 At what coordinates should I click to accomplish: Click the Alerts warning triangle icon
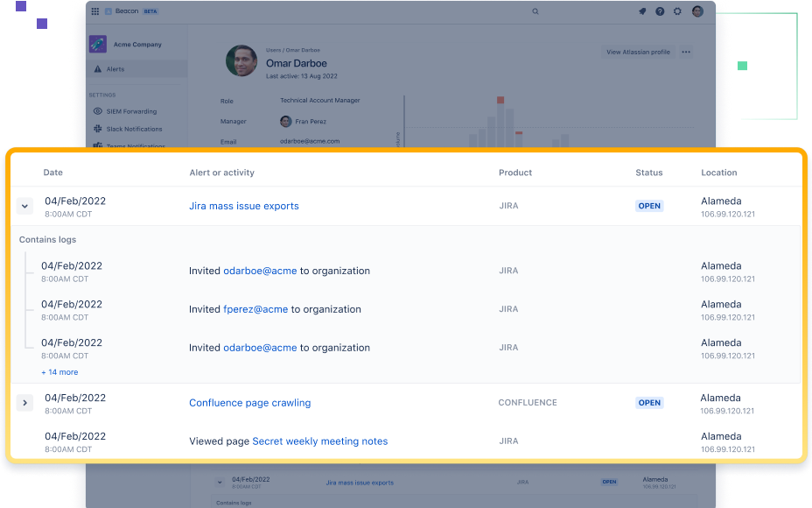[98, 69]
